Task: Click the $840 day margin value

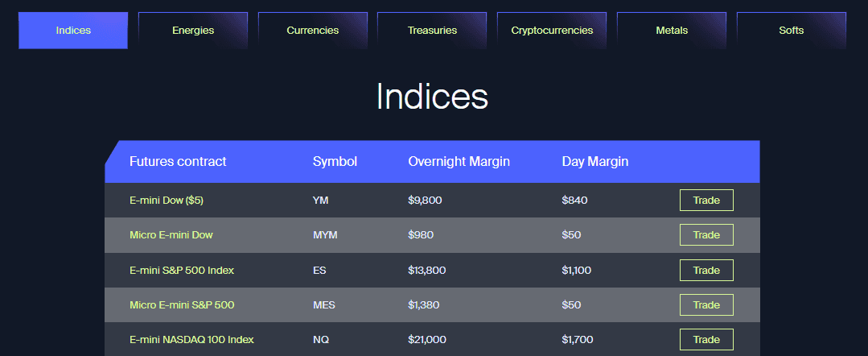Action: pyautogui.click(x=574, y=201)
